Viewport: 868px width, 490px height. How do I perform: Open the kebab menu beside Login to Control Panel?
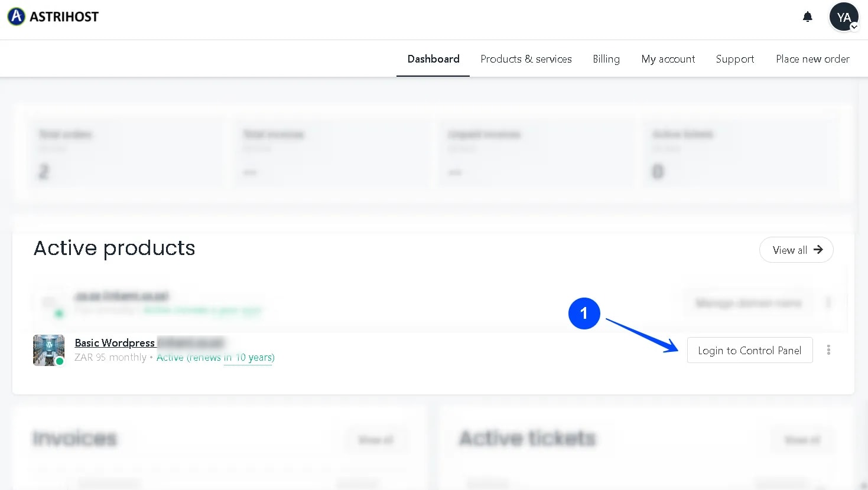tap(828, 350)
